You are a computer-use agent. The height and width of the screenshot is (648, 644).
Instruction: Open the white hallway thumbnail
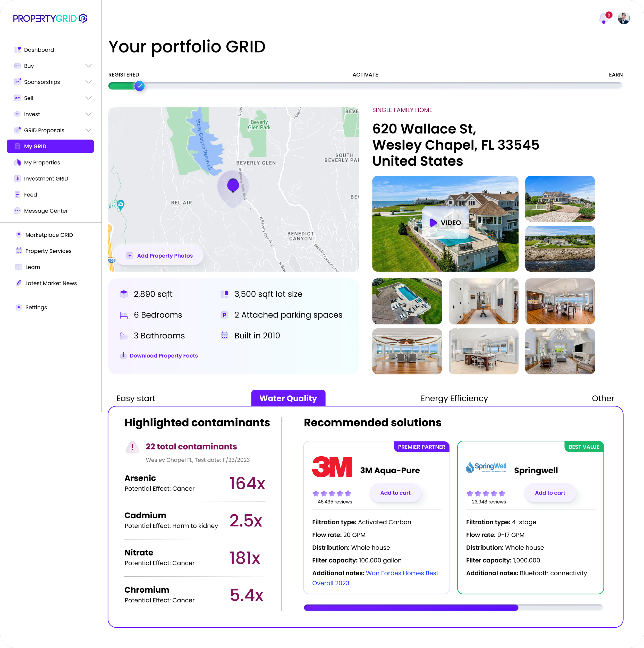coord(483,301)
